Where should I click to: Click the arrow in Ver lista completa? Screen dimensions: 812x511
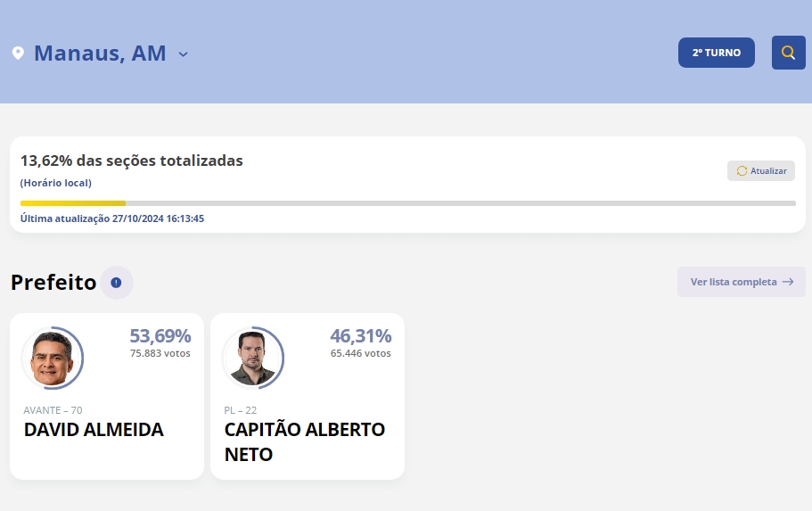[x=788, y=282]
